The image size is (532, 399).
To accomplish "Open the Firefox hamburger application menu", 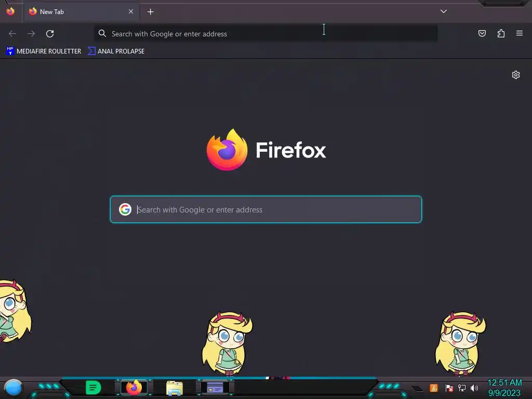I will point(520,33).
